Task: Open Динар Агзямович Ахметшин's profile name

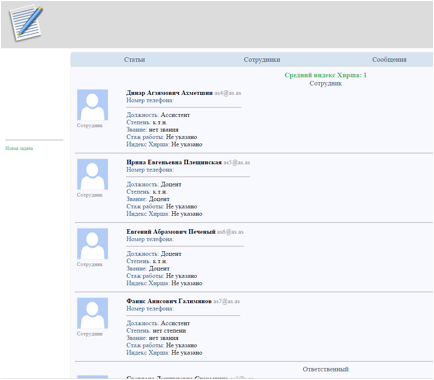Action: [169, 93]
